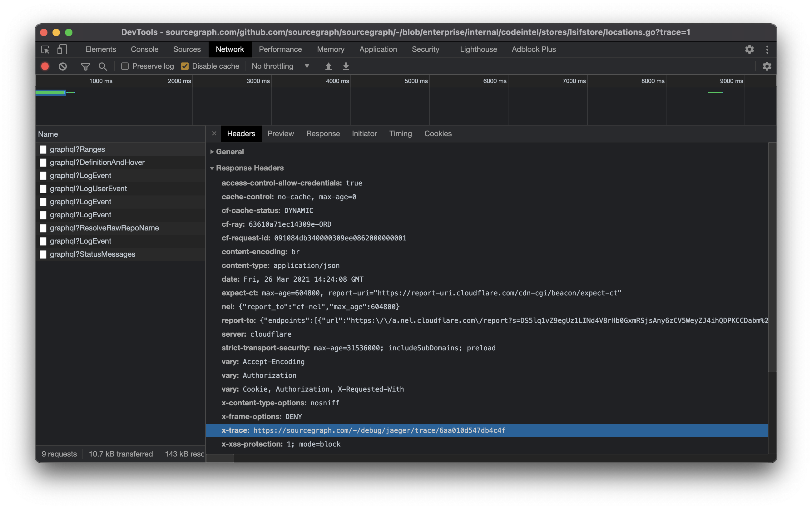
Task: Toggle the network filter funnel icon
Action: coord(86,66)
